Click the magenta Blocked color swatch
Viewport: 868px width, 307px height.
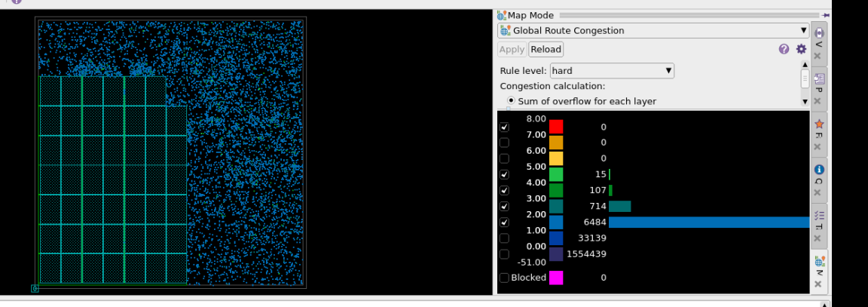click(556, 278)
